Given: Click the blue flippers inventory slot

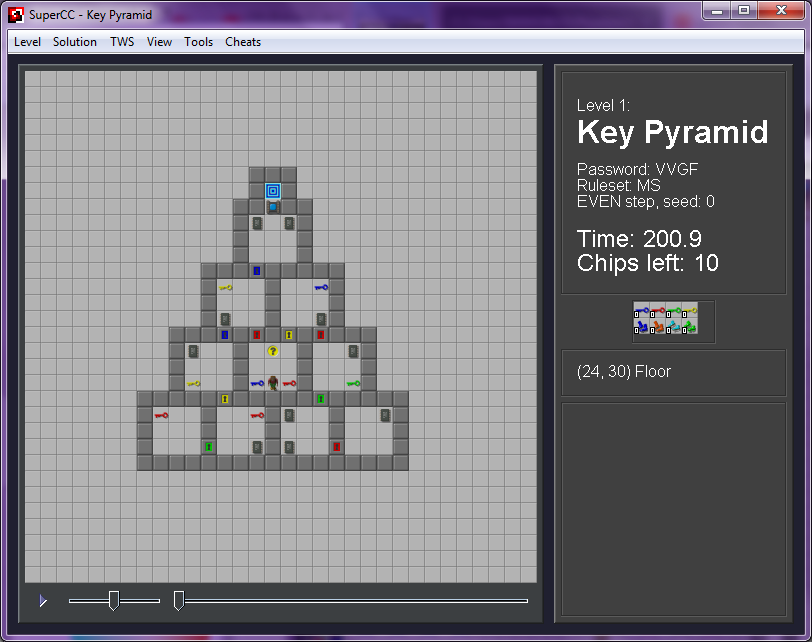Looking at the screenshot, I should [641, 326].
